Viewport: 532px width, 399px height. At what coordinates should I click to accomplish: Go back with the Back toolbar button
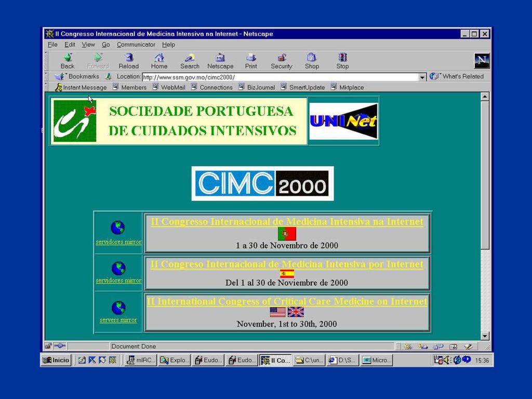68,61
